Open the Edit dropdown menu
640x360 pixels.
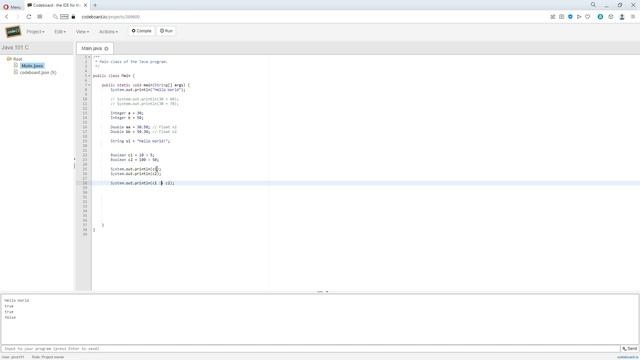(x=60, y=31)
